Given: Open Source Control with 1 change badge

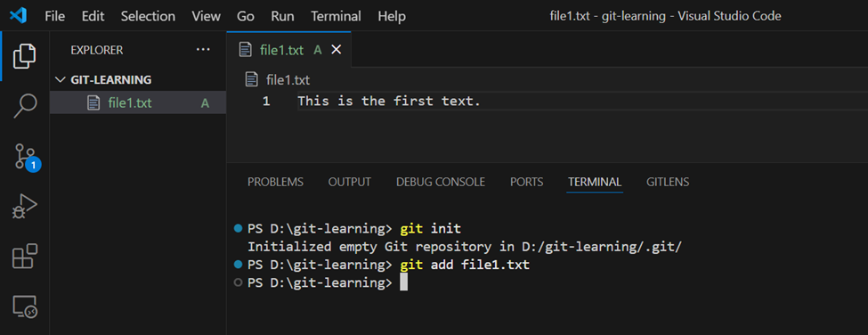Looking at the screenshot, I should (x=26, y=157).
